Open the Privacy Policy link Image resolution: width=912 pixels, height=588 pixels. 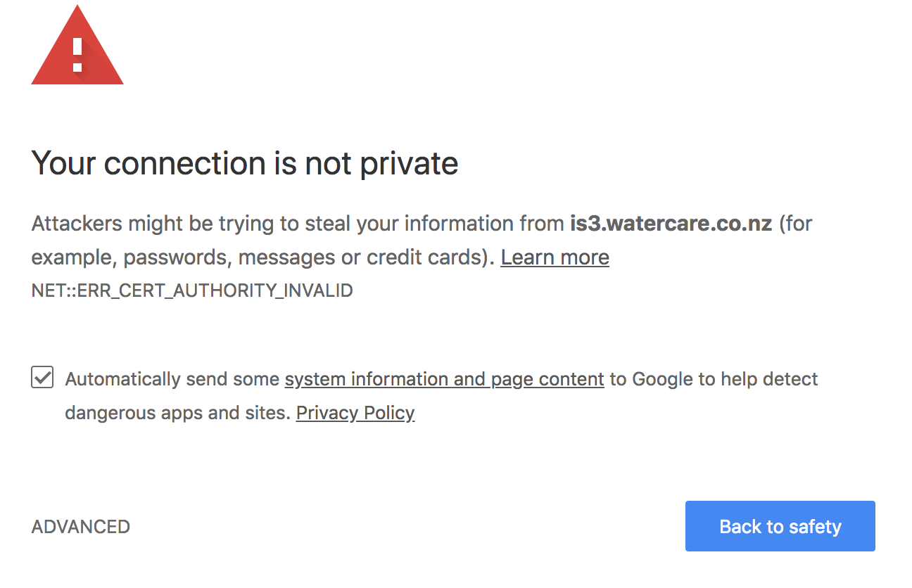click(x=355, y=413)
